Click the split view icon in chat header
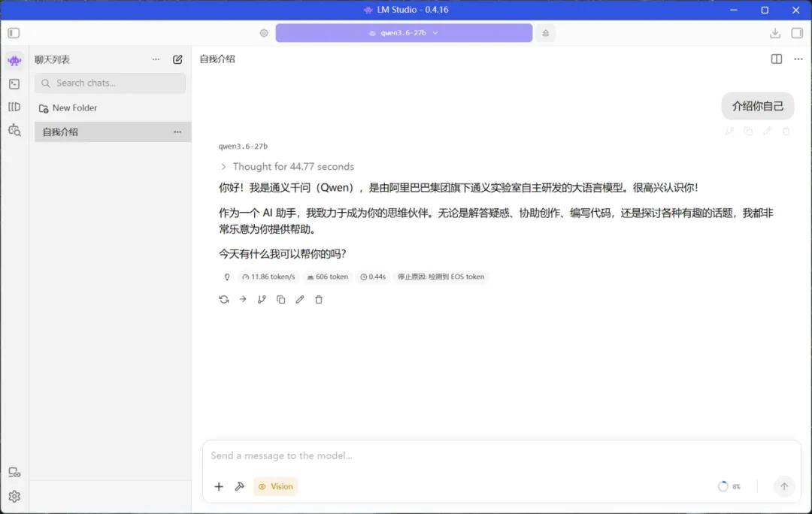 [776, 59]
